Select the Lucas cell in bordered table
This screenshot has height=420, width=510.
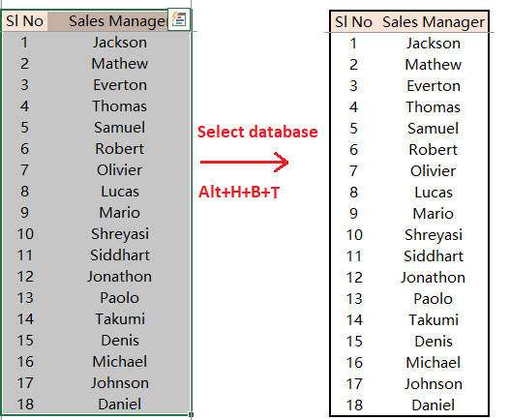click(434, 193)
